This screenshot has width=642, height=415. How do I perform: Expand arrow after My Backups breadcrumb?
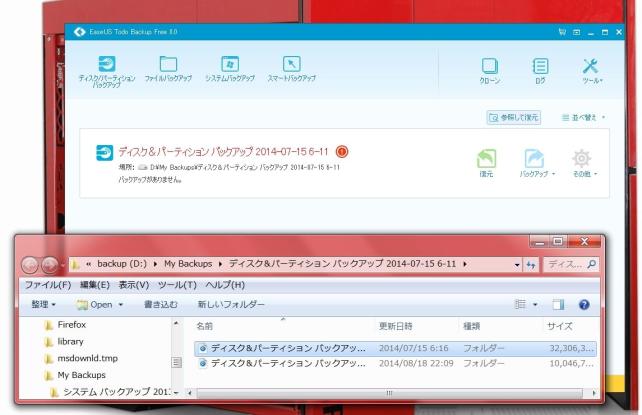point(221,264)
